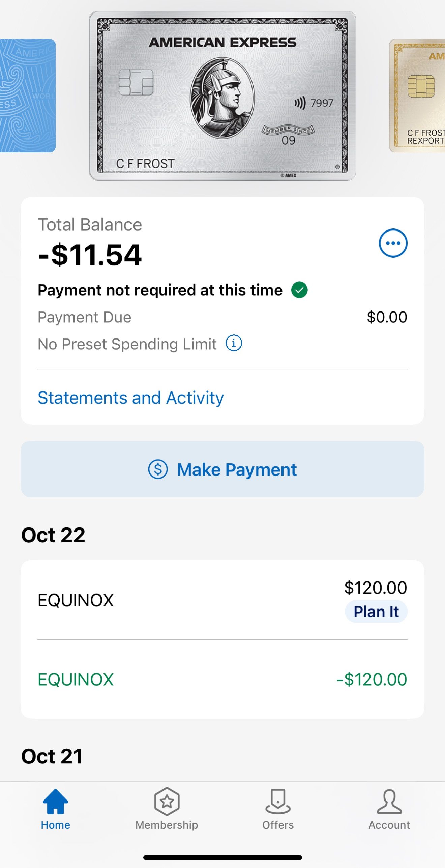The width and height of the screenshot is (445, 868).
Task: Tap Plan It on the Equinox charge
Action: (376, 612)
